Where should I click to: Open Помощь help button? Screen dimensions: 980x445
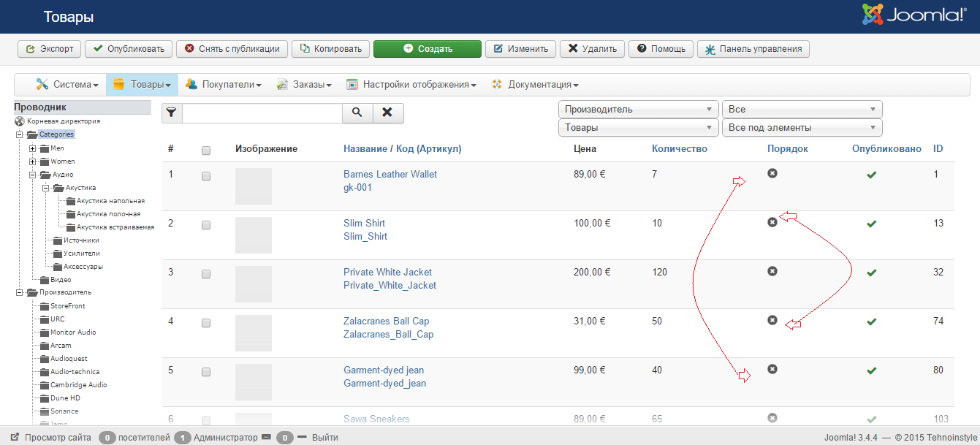coord(661,49)
